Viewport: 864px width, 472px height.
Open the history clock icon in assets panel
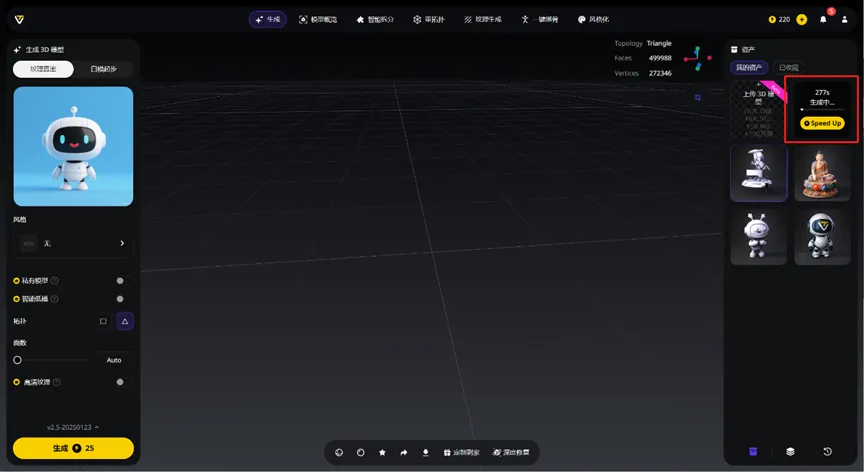[827, 452]
